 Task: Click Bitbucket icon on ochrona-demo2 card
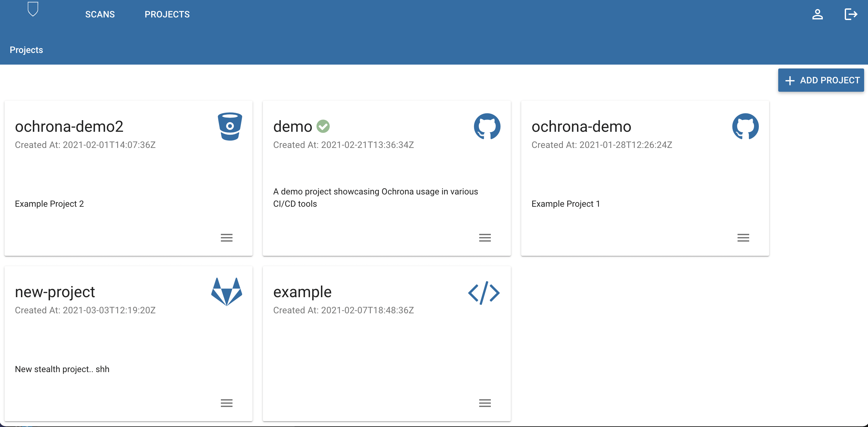[x=230, y=126]
